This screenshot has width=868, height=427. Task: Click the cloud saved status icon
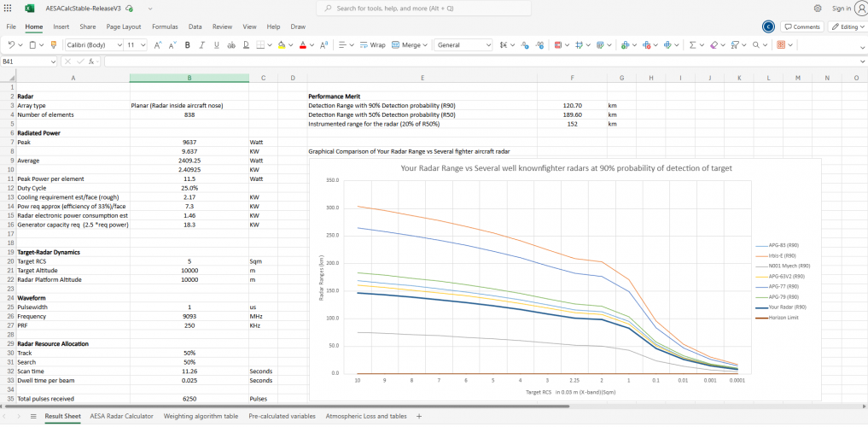pos(129,9)
